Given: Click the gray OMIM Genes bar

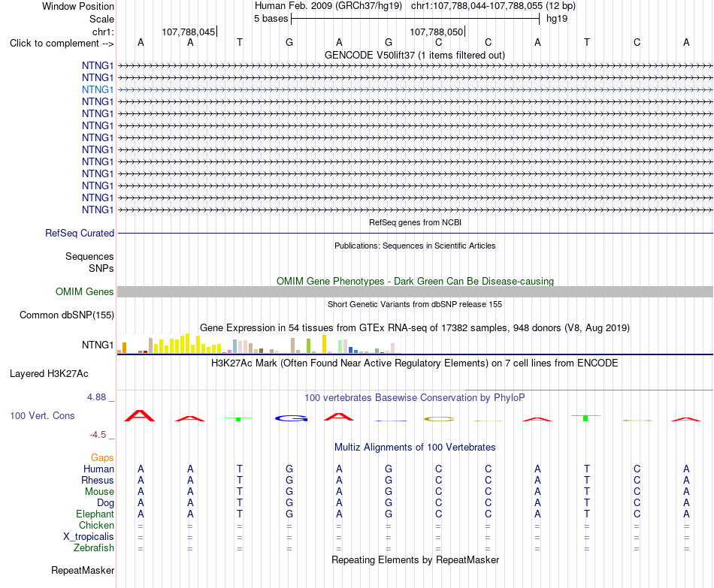Looking at the screenshot, I should (x=415, y=291).
